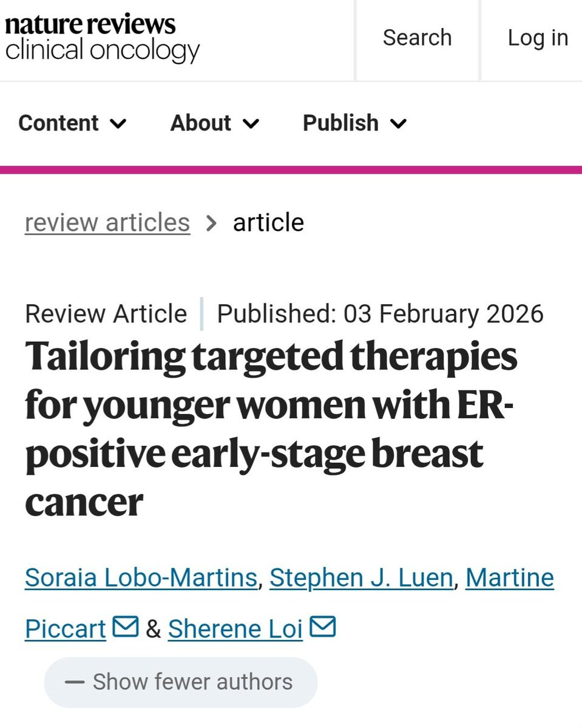The height and width of the screenshot is (728, 582).
Task: View author Sherene Loi's details
Action: tap(235, 629)
